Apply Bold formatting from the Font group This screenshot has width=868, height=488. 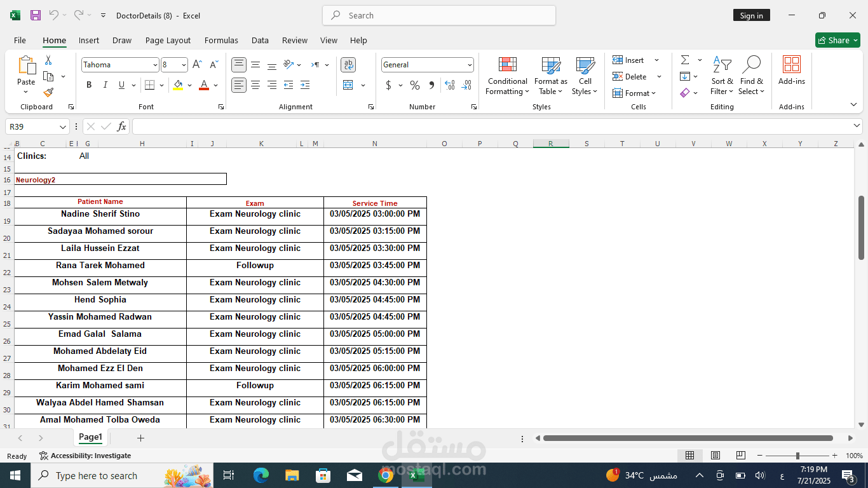coord(89,85)
